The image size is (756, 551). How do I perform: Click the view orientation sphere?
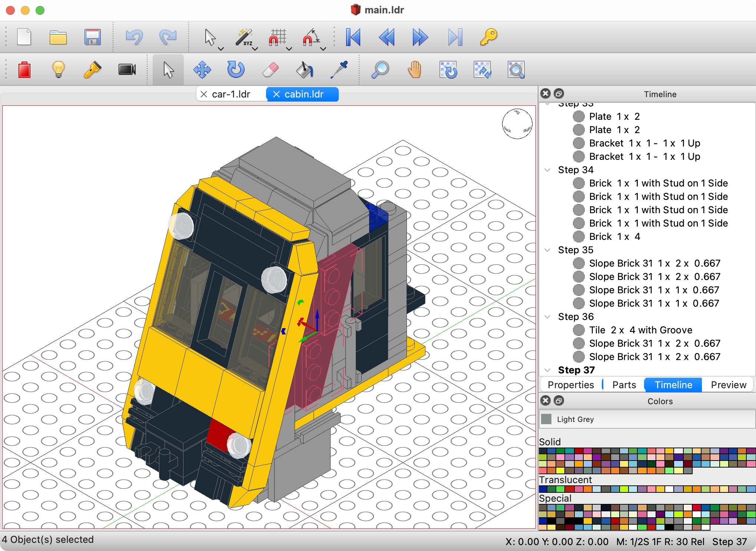(517, 124)
